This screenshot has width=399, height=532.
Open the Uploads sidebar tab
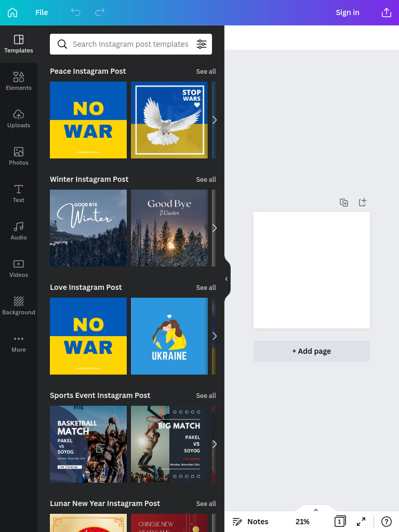19,119
